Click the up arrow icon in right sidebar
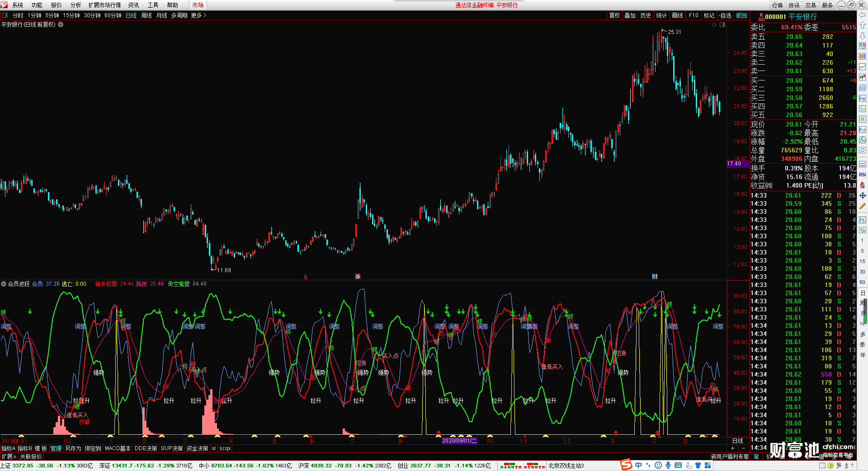Image resolution: width=868 pixels, height=471 pixels. coord(862,25)
